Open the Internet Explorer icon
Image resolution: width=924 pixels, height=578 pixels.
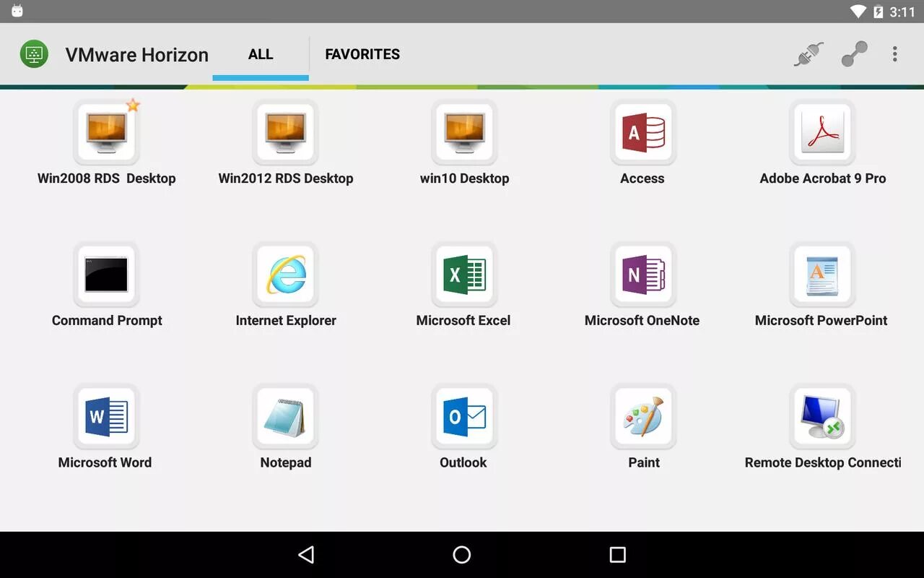point(285,275)
